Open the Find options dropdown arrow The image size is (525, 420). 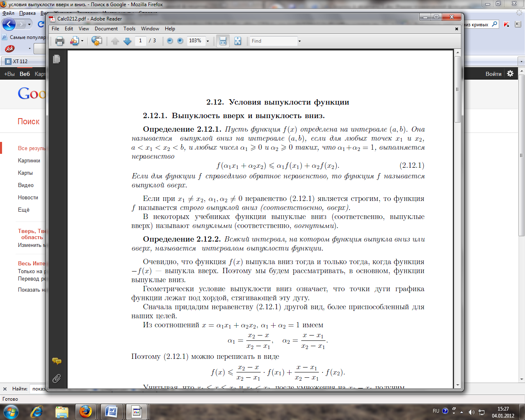(299, 41)
